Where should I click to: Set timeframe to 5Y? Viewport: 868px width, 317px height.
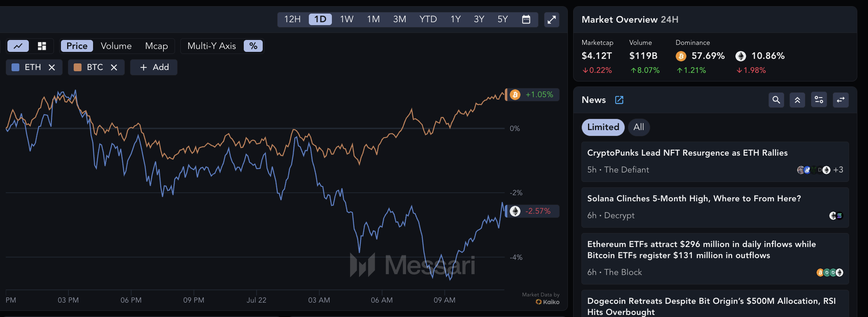(503, 19)
